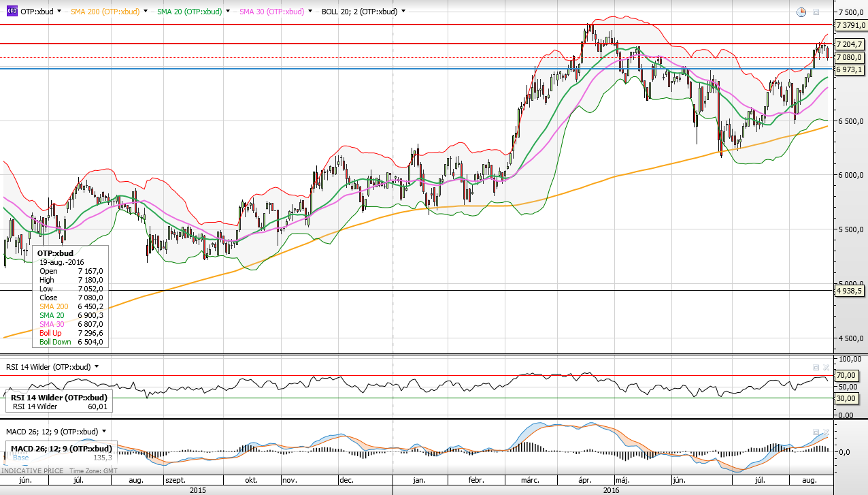Click the 2015 year label on time axis

click(x=198, y=490)
